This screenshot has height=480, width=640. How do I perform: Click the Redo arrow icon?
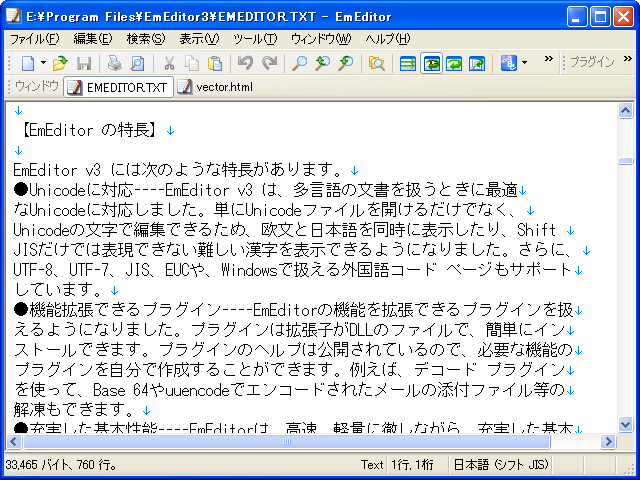point(269,63)
